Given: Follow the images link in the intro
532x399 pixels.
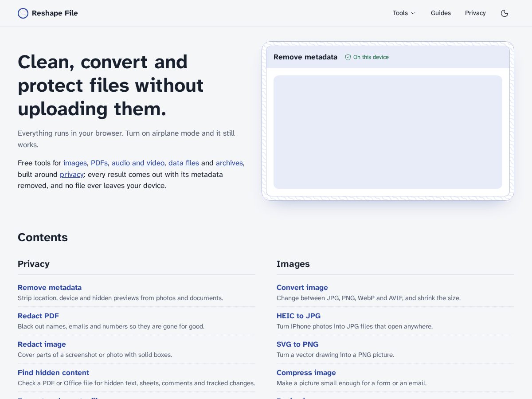Looking at the screenshot, I should pos(75,163).
